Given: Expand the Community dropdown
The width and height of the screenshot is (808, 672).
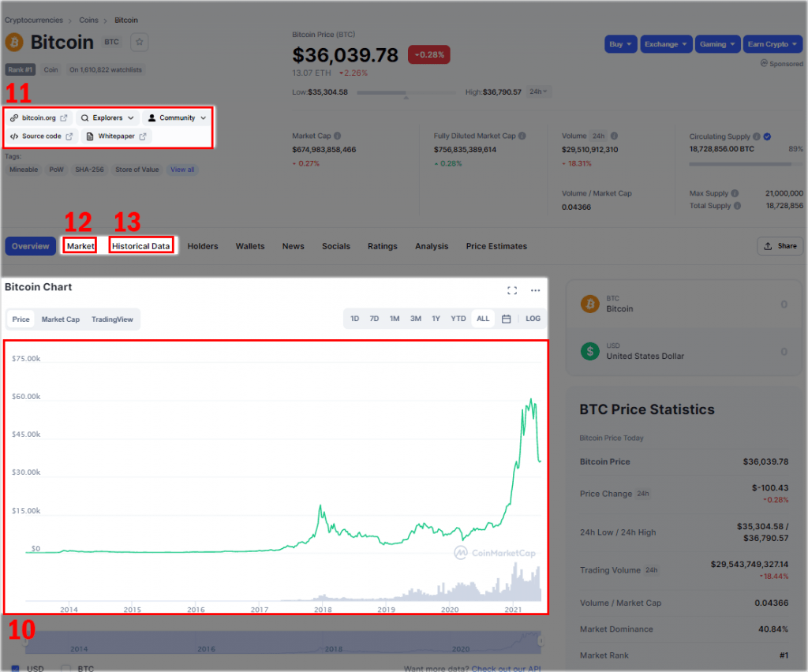Looking at the screenshot, I should point(178,118).
